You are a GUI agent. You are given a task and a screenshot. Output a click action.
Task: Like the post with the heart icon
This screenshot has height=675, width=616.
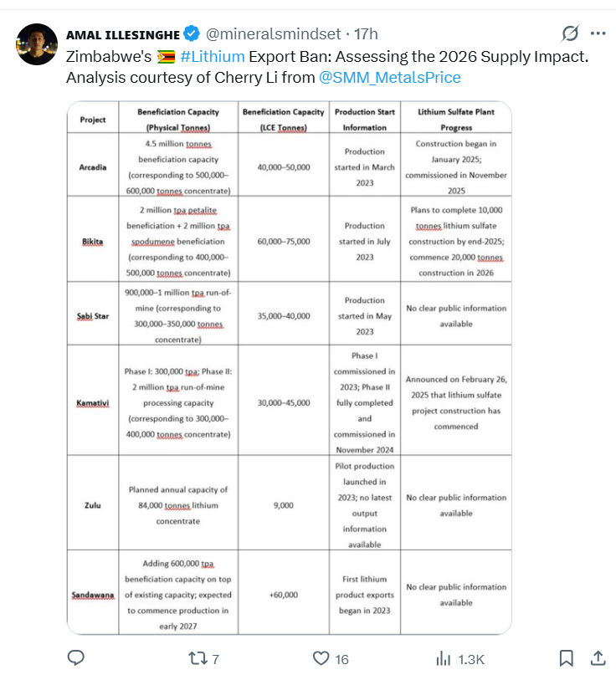(320, 658)
